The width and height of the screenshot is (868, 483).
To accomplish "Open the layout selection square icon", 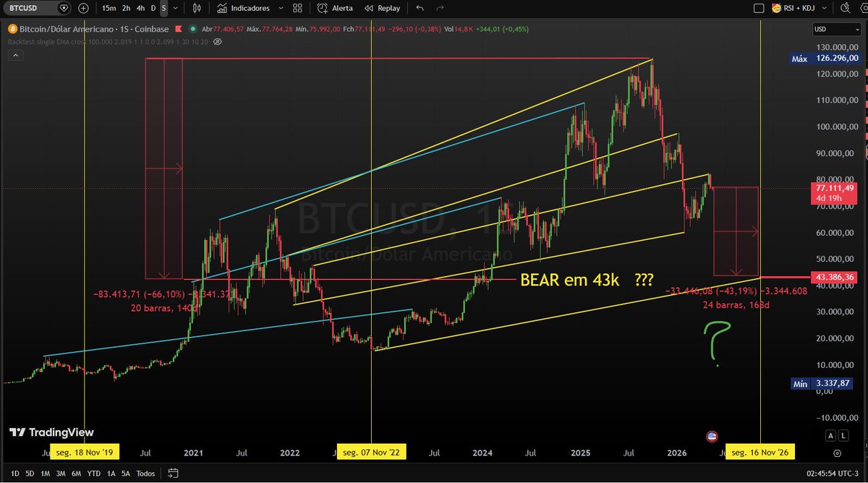I will pos(759,8).
